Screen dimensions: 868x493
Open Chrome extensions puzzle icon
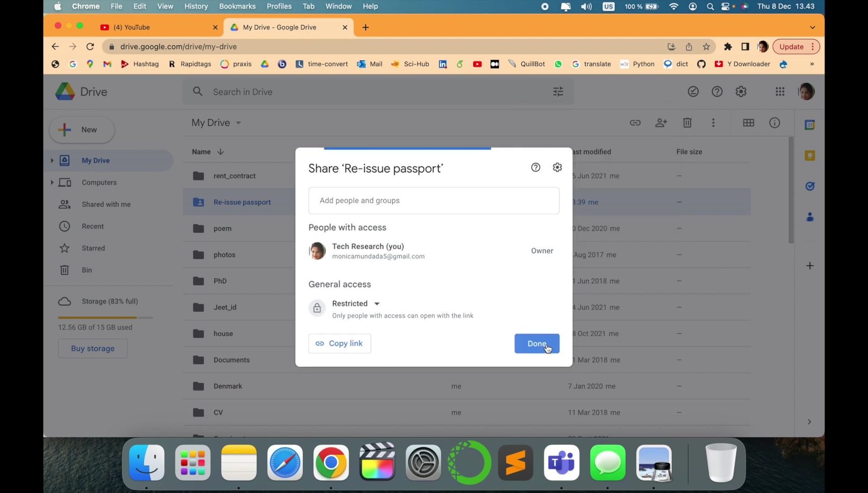[x=728, y=47]
